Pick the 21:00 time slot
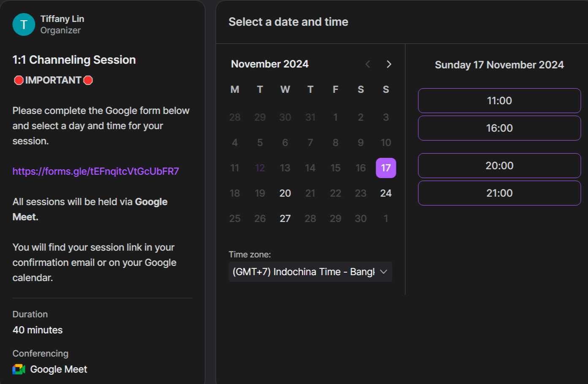 pos(499,193)
